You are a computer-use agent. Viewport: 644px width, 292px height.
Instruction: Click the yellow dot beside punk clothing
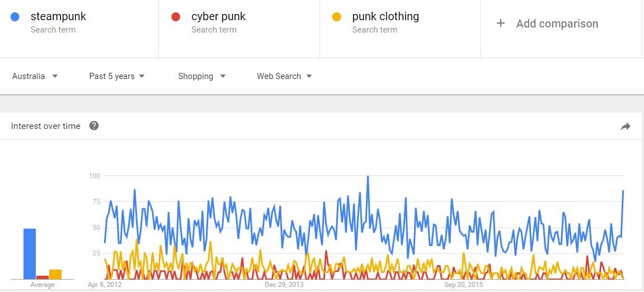(x=337, y=17)
